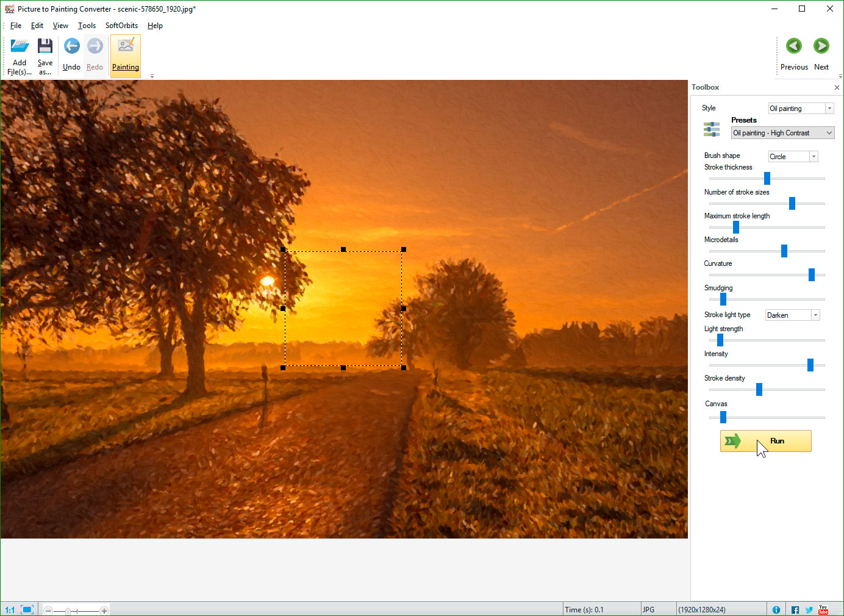The width and height of the screenshot is (844, 616).
Task: Open the Brush shape Circle dropdown
Action: 793,157
